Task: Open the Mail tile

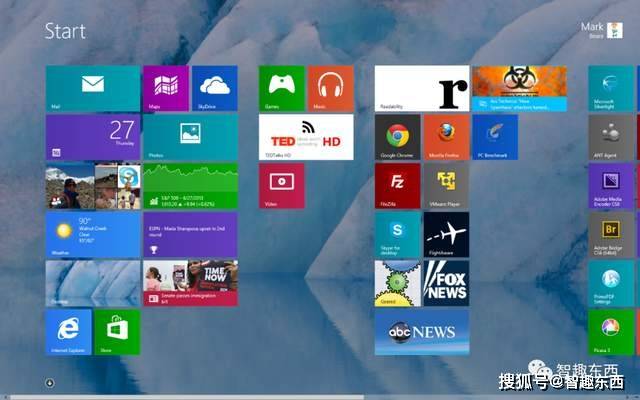Action: pos(93,88)
